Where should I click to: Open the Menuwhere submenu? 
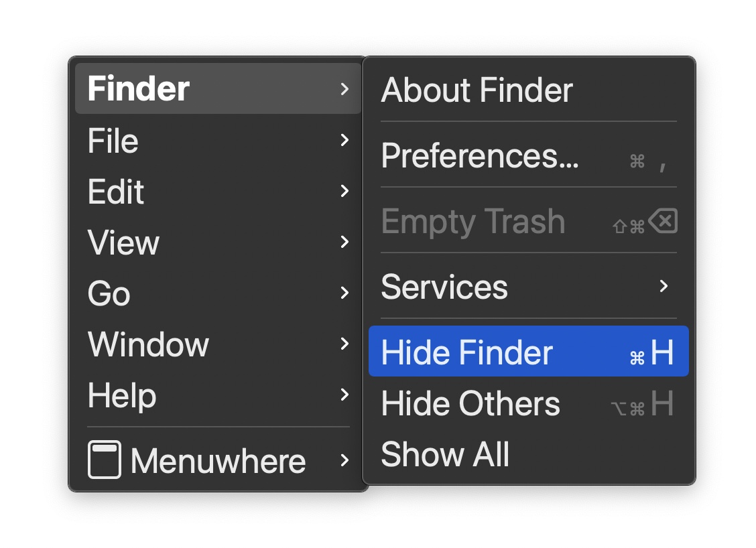218,461
